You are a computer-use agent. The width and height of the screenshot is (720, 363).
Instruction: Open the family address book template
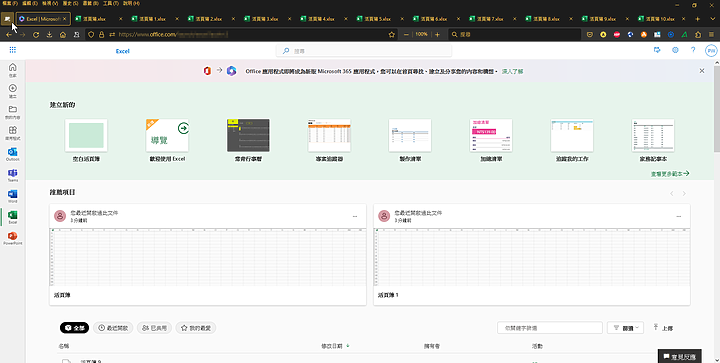[x=653, y=135]
